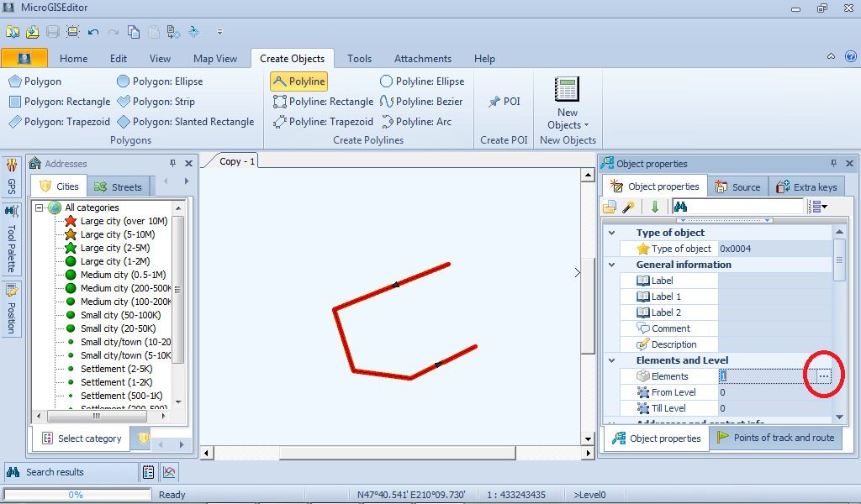Click the ellipsis button beside Elements
This screenshot has width=861, height=504.
(824, 376)
